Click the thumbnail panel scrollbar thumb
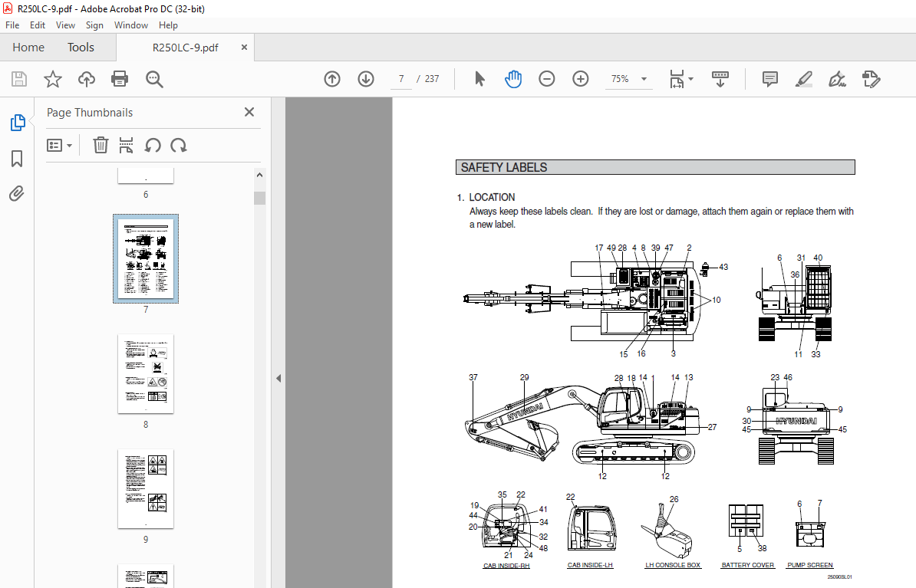Screen dimensions: 916x588 tap(260, 198)
